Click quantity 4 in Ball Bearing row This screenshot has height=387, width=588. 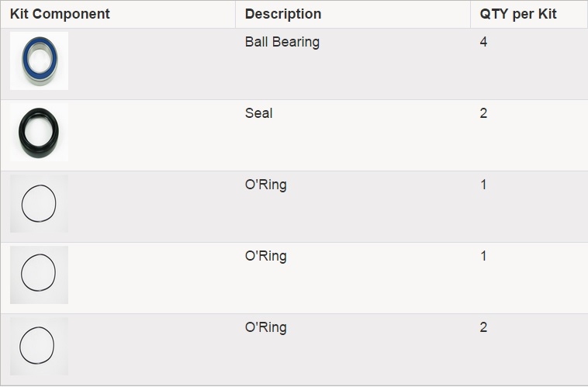tap(483, 42)
